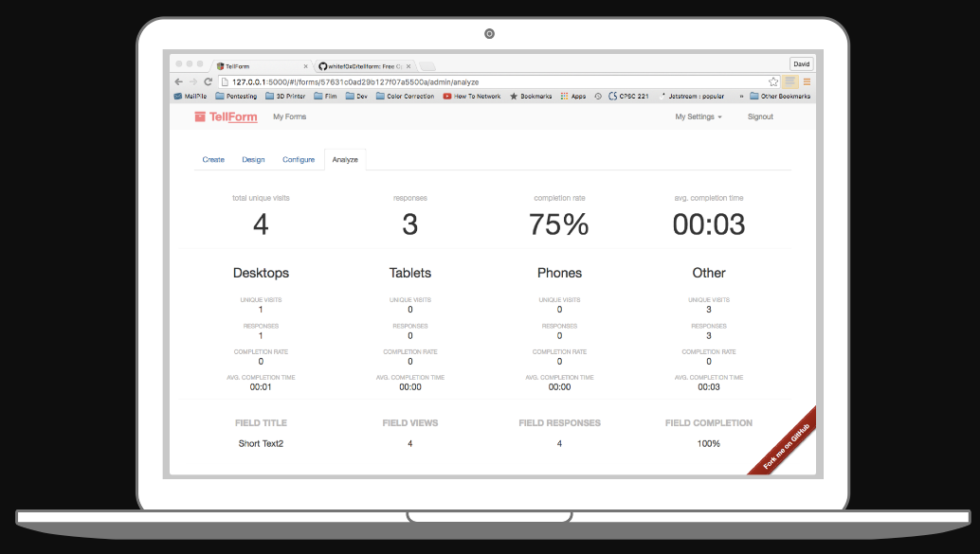
Task: Open the Jetstream : popular bookmark dropdown
Action: 695,97
